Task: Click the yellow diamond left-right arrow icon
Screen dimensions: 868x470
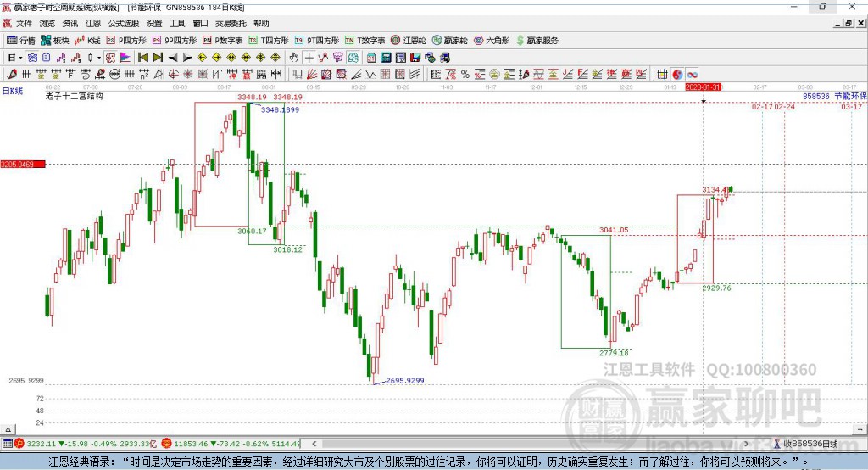Action: coord(231,57)
